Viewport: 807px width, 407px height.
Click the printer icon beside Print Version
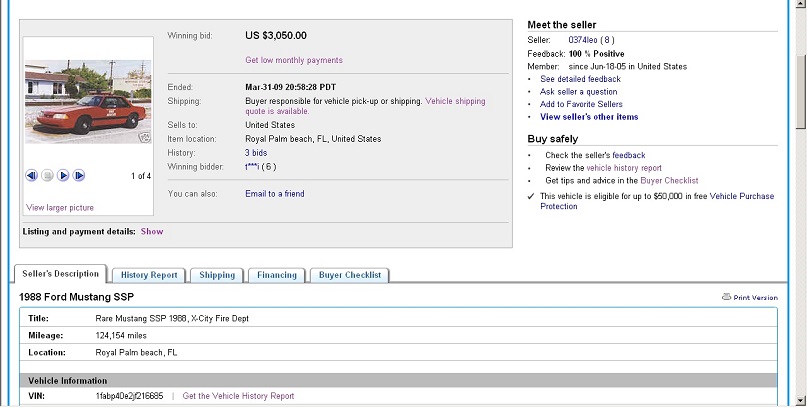726,297
